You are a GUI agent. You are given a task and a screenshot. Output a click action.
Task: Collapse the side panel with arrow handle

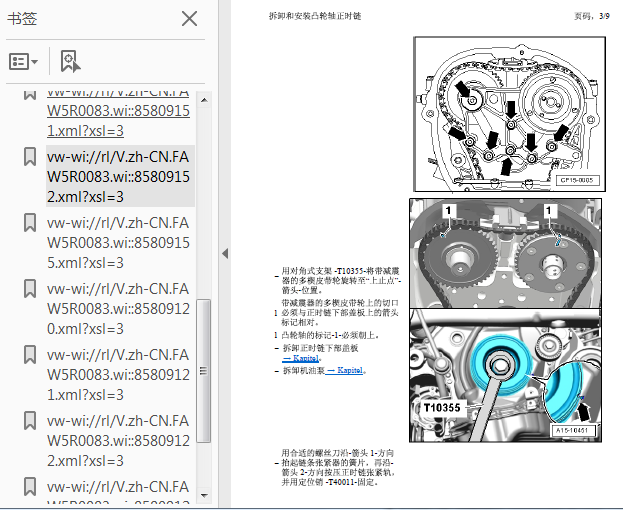point(225,253)
